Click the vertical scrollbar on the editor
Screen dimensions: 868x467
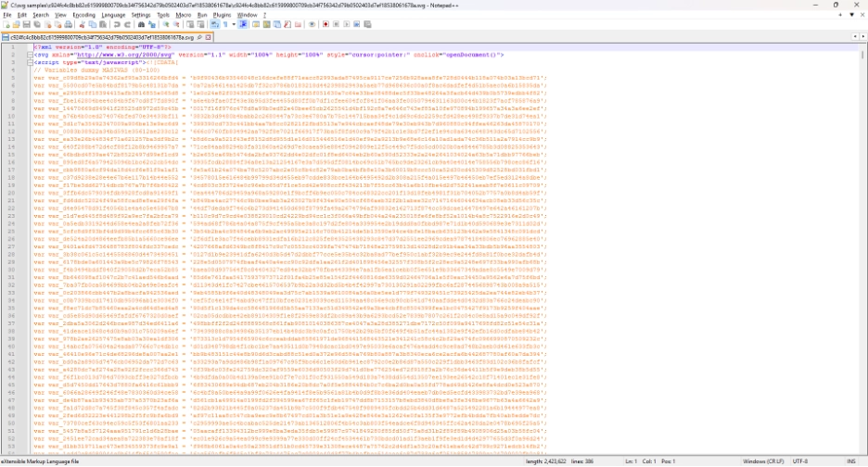click(x=863, y=232)
